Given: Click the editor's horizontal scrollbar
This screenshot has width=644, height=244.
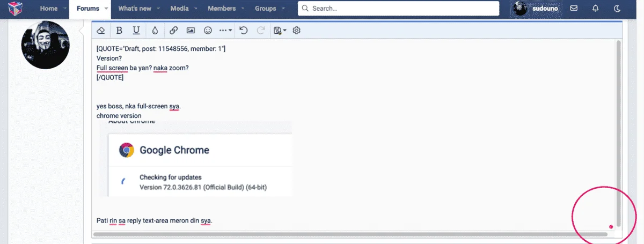Looking at the screenshot, I should (350, 234).
